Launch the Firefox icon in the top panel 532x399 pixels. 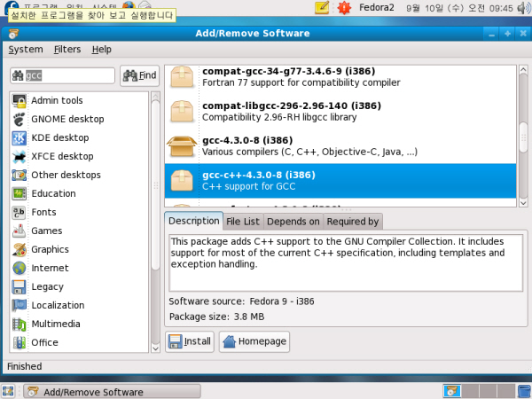(x=129, y=4)
